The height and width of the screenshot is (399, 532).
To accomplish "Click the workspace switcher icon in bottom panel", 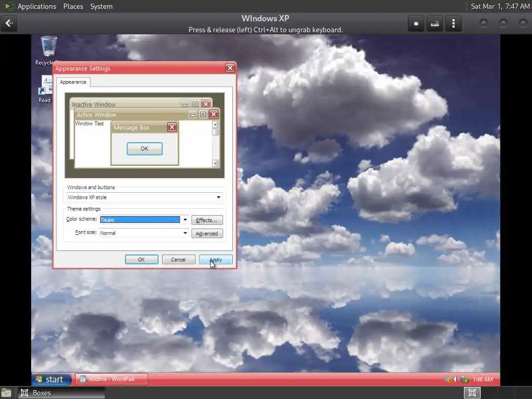I will click(x=472, y=393).
